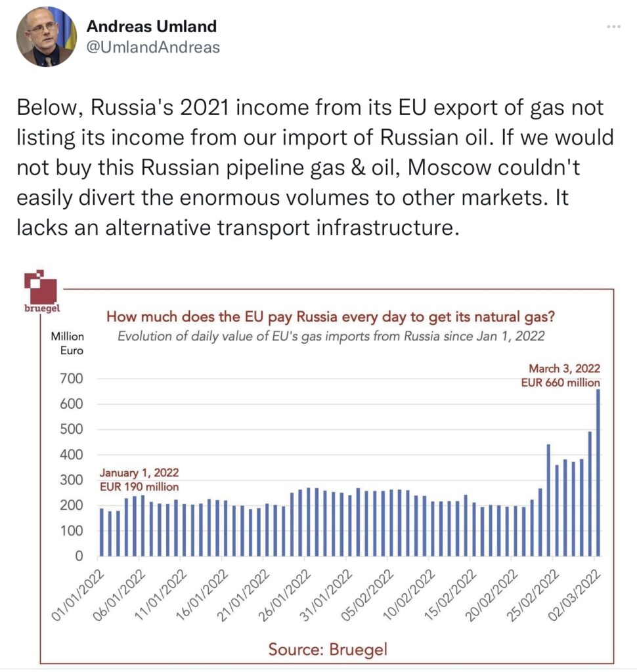Click the 'EUR 660 million' annotation
637x672 pixels.
[560, 383]
